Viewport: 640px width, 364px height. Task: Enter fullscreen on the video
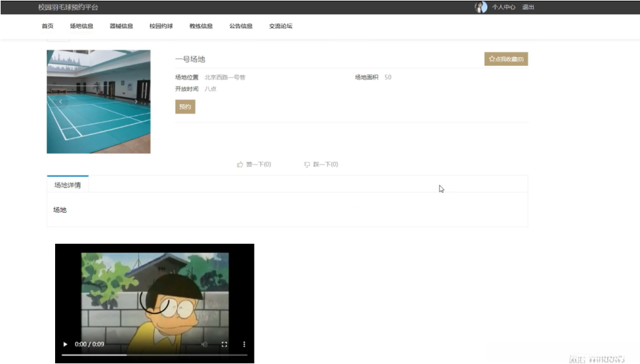coord(224,344)
